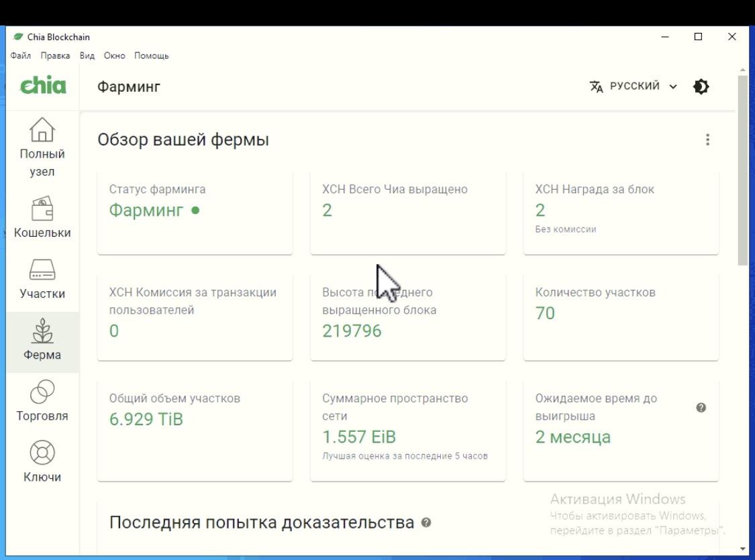The width and height of the screenshot is (755, 560).
Task: Minimize the Chia Blockchain window
Action: tap(665, 37)
